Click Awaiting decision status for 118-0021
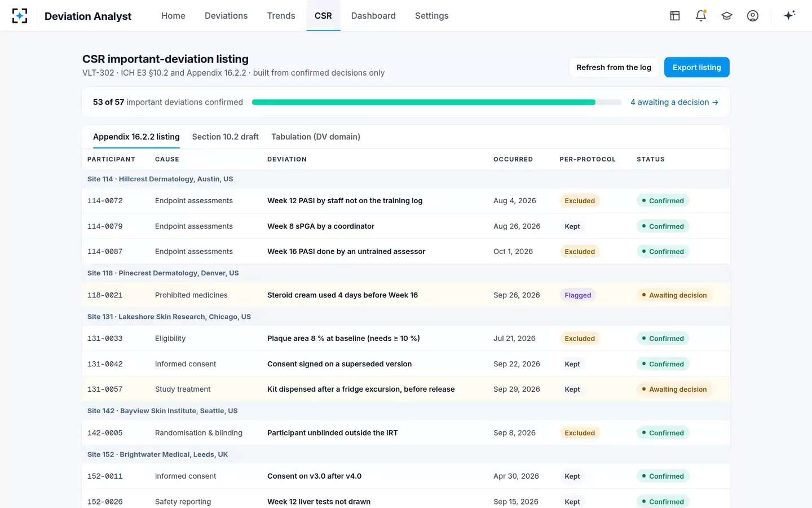 pyautogui.click(x=674, y=295)
